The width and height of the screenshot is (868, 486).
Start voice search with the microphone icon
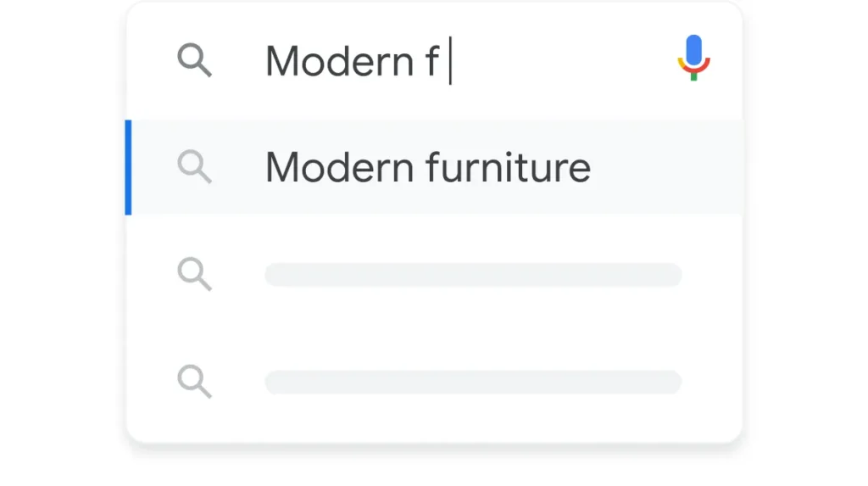coord(693,58)
